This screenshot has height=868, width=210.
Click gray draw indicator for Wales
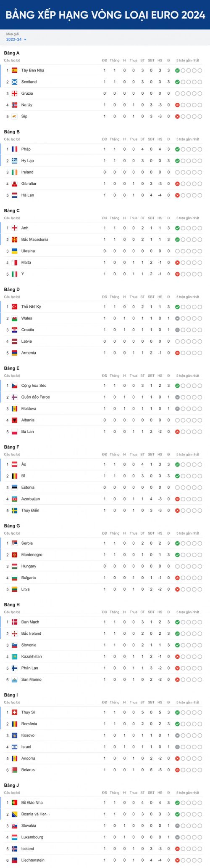[177, 318]
